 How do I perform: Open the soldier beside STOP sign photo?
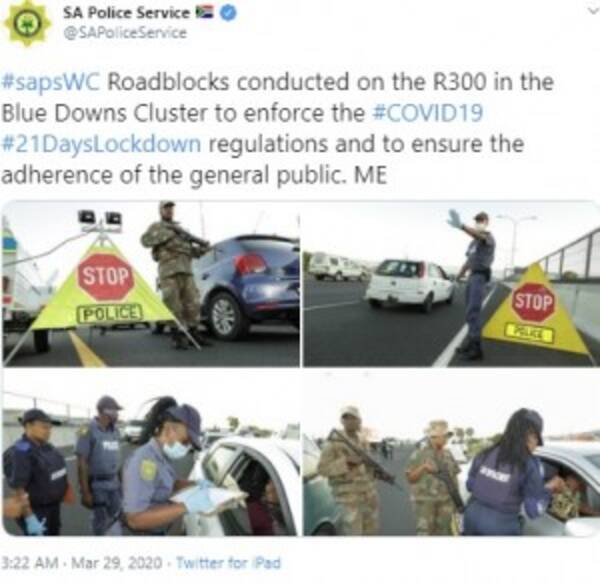[151, 284]
